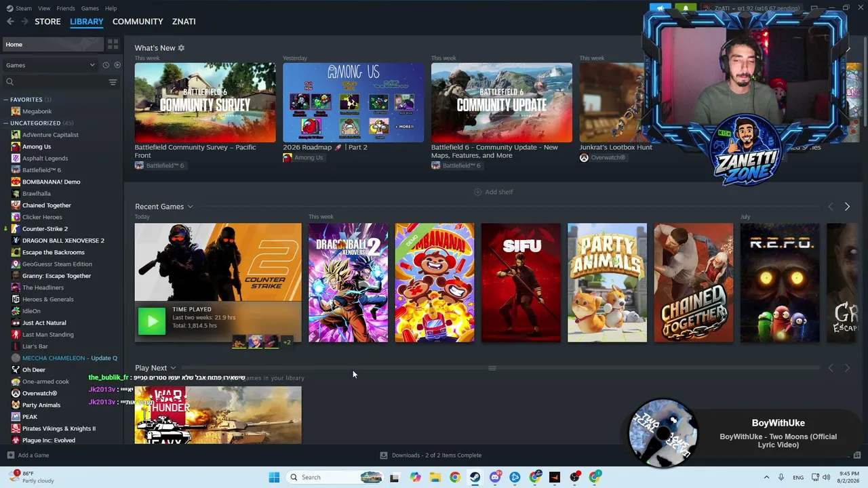This screenshot has width=868, height=488.
Task: Show hidden system tray icons chevron
Action: [x=766, y=477]
